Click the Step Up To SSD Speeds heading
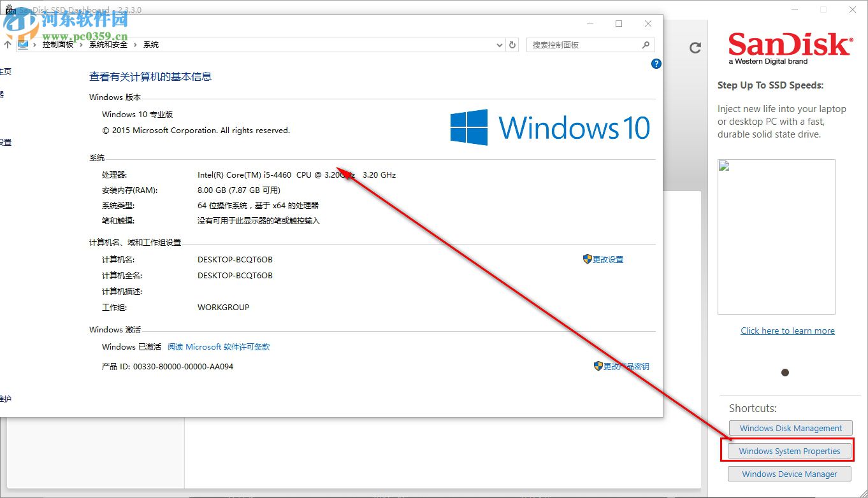 point(770,85)
